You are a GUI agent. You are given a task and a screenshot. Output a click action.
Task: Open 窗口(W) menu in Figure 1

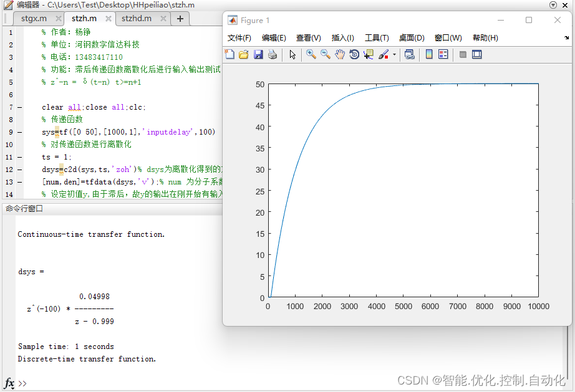point(448,38)
